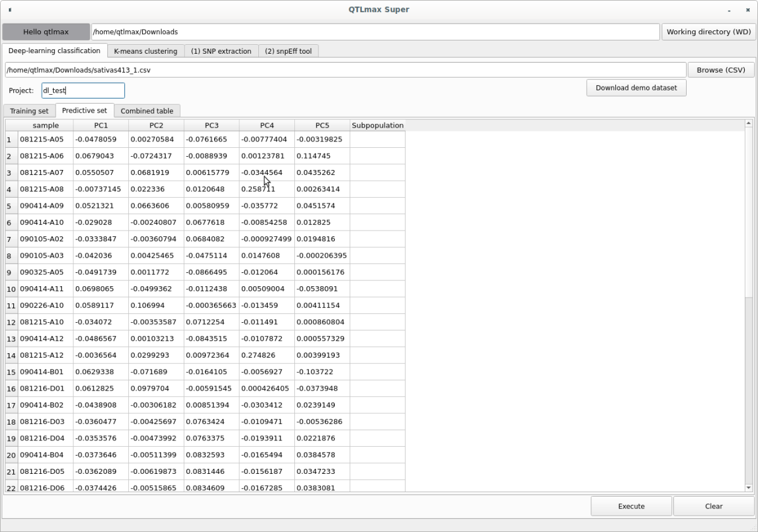Click the Working directory (WD) button

(708, 32)
